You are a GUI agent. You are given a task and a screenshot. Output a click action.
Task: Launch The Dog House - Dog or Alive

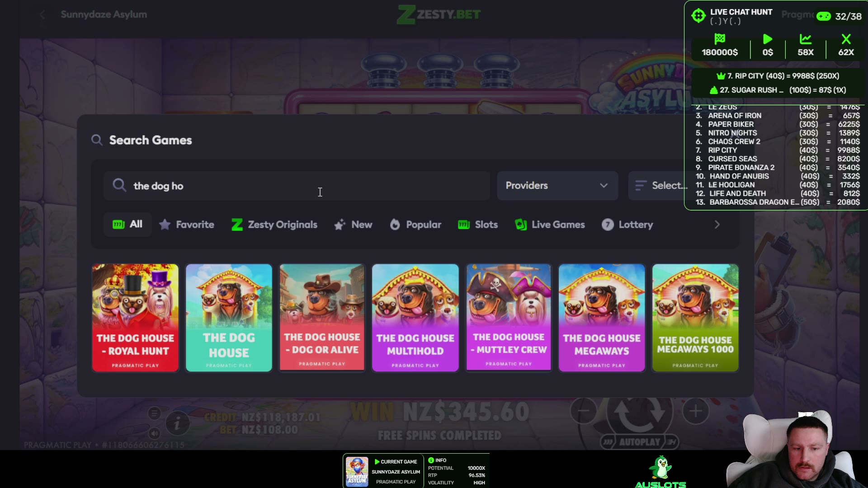322,317
